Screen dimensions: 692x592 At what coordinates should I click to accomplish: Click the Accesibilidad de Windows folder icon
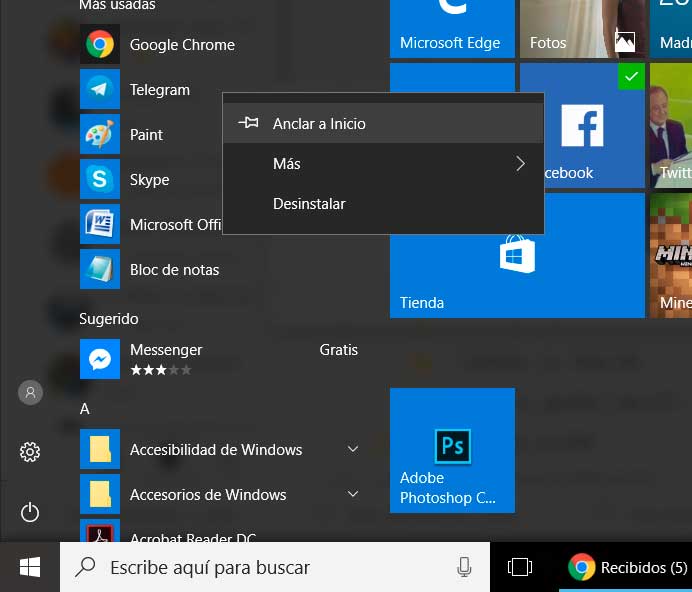click(x=100, y=449)
